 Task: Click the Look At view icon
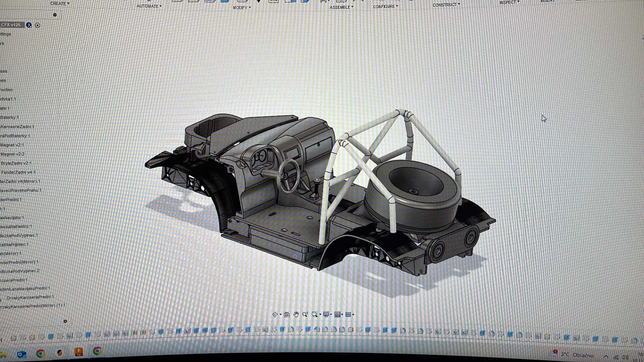[287, 314]
